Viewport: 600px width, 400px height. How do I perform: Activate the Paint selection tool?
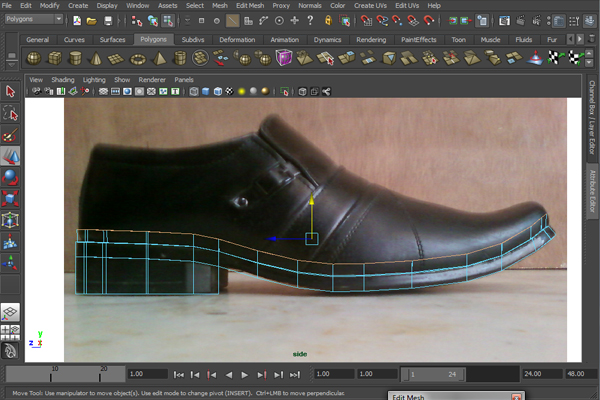[x=10, y=135]
